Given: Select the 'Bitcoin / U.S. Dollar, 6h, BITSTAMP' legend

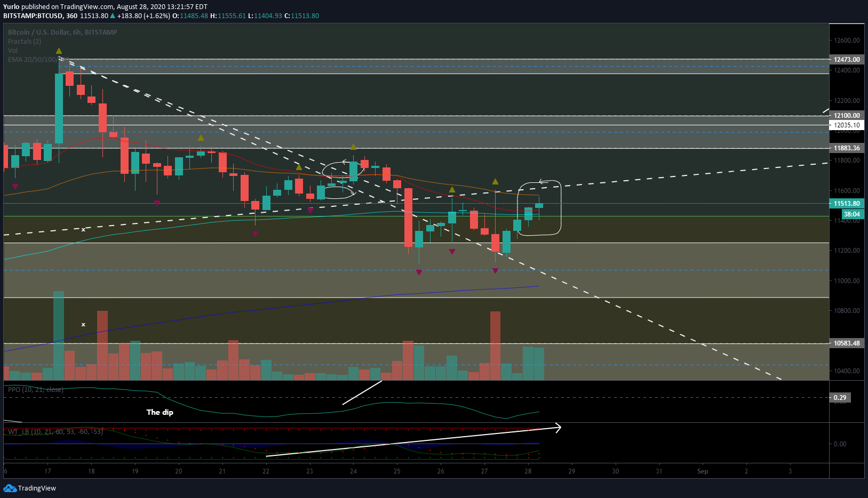Looking at the screenshot, I should [62, 33].
